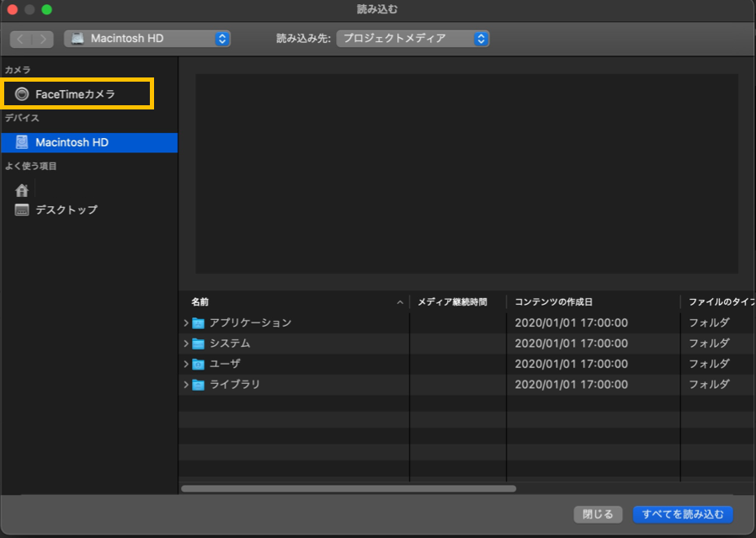Click the disk icon in the location popup

[x=77, y=39]
